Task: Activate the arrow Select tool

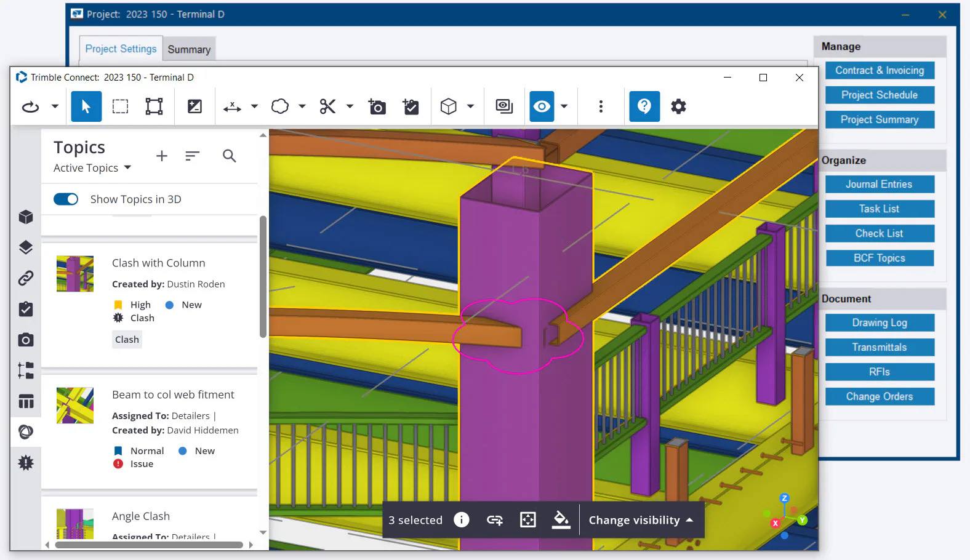Action: point(86,106)
